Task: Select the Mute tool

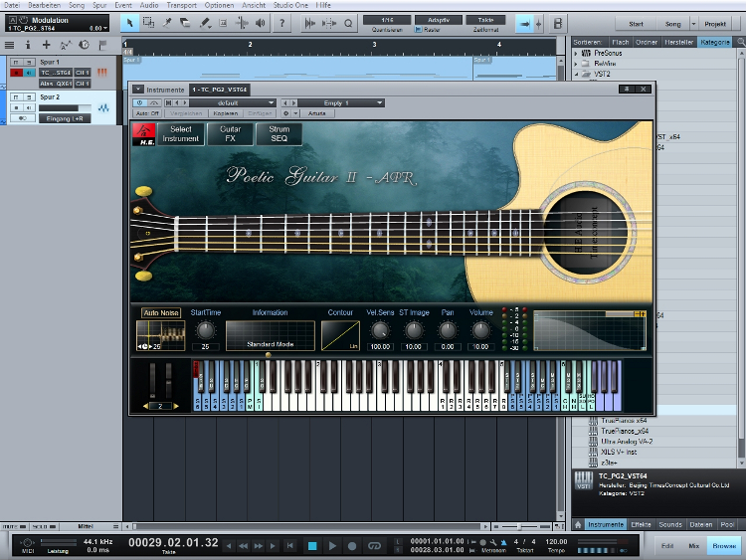Action: tap(223, 23)
